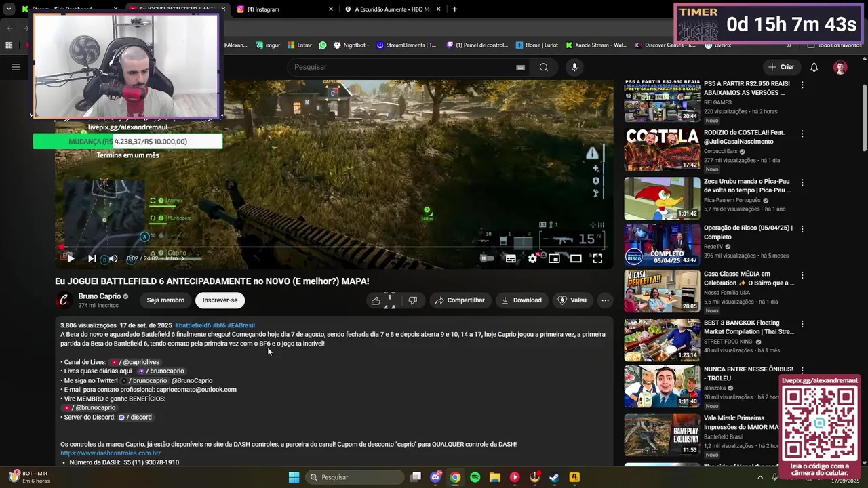The height and width of the screenshot is (488, 868).
Task: Open options for Zeca Urubu video
Action: coord(802,183)
